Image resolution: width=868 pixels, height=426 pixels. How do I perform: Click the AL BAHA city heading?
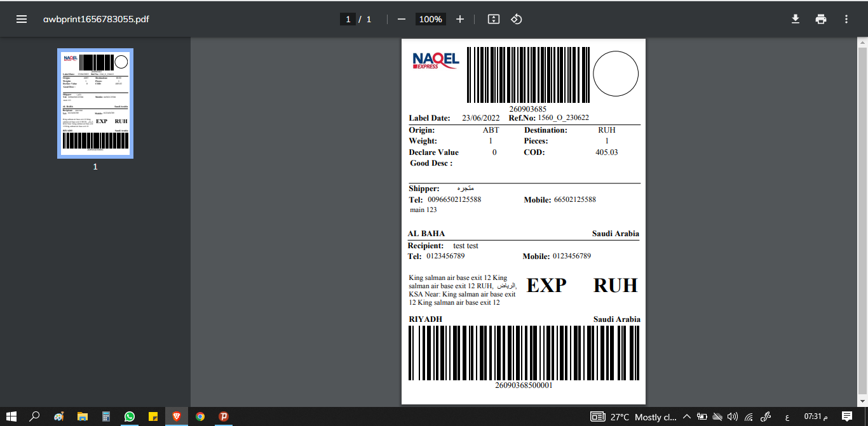click(426, 234)
